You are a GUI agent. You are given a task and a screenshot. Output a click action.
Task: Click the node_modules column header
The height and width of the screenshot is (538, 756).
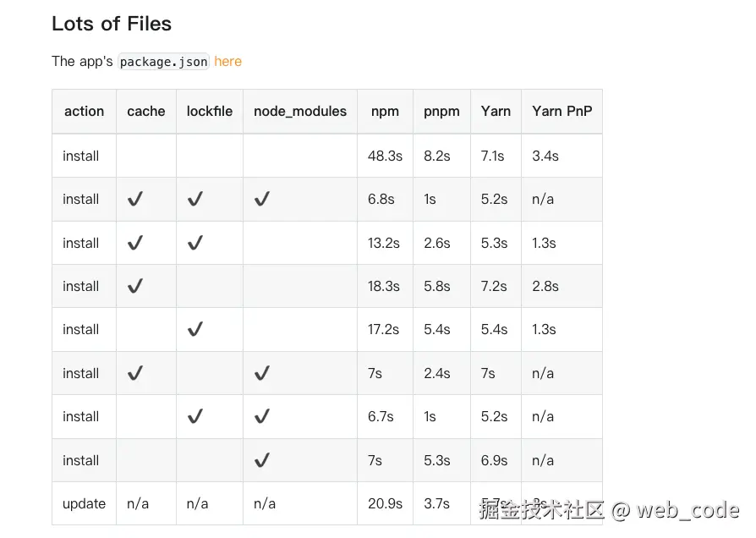[x=300, y=111]
